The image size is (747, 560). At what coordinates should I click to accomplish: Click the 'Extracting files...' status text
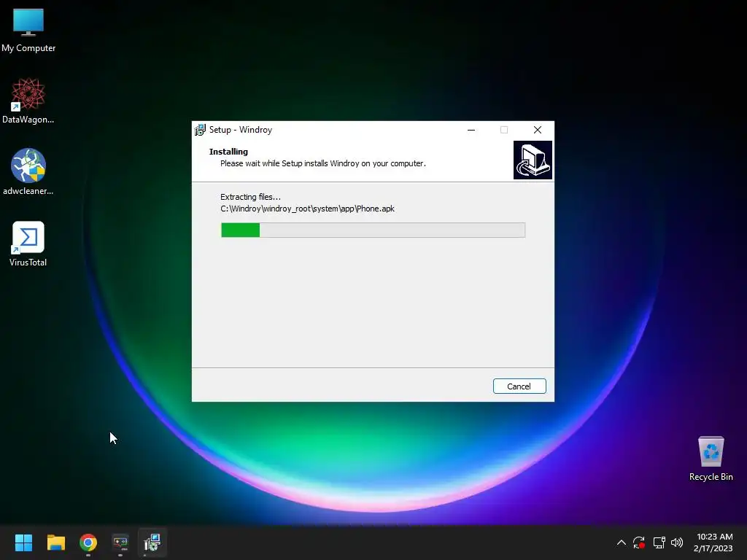[250, 197]
